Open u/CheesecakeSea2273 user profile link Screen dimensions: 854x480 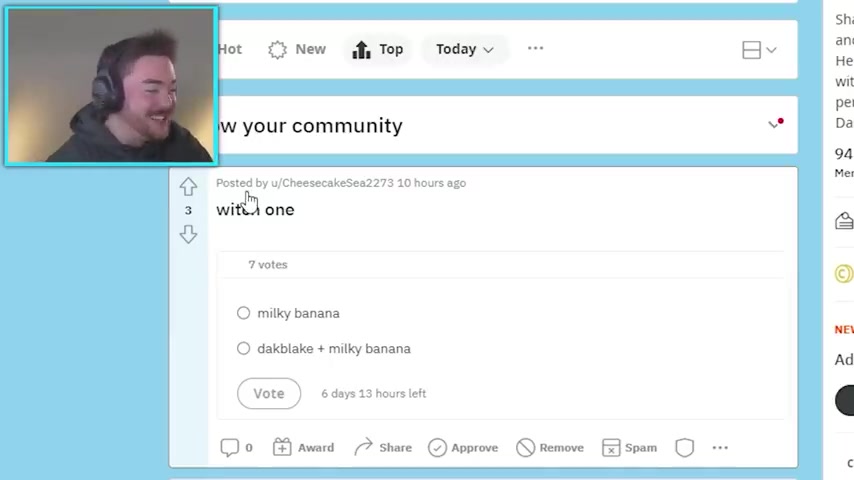click(332, 183)
